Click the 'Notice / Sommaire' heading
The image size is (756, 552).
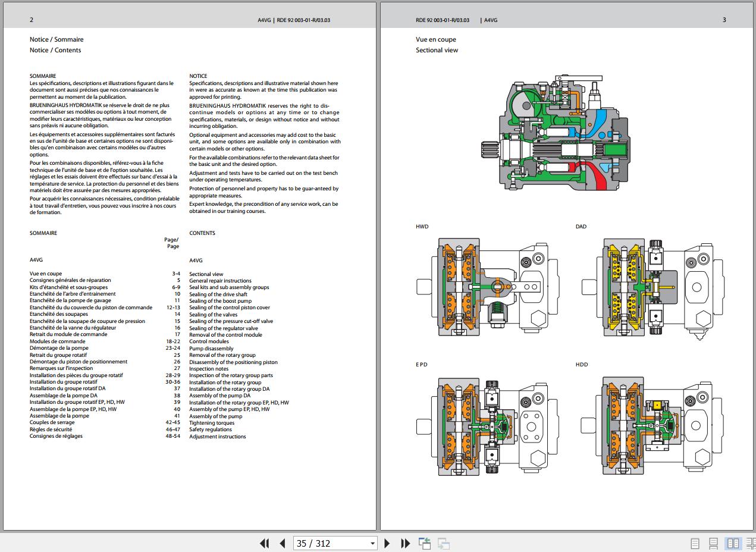[x=57, y=39]
